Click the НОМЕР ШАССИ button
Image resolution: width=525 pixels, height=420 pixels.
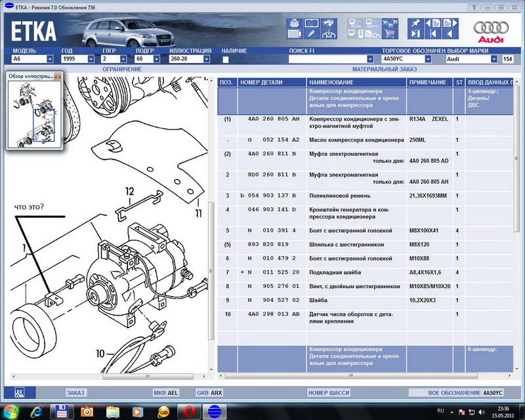click(329, 392)
